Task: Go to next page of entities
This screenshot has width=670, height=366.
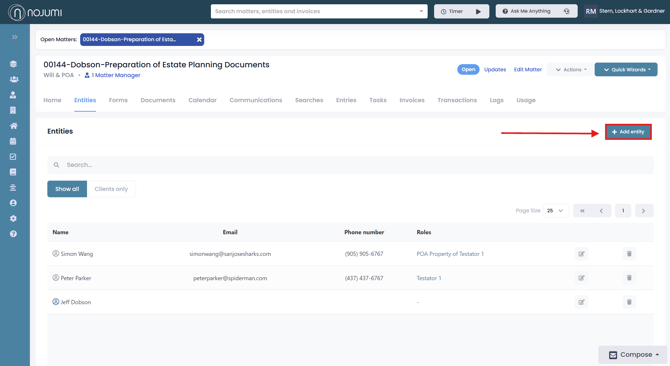Action: pyautogui.click(x=644, y=211)
